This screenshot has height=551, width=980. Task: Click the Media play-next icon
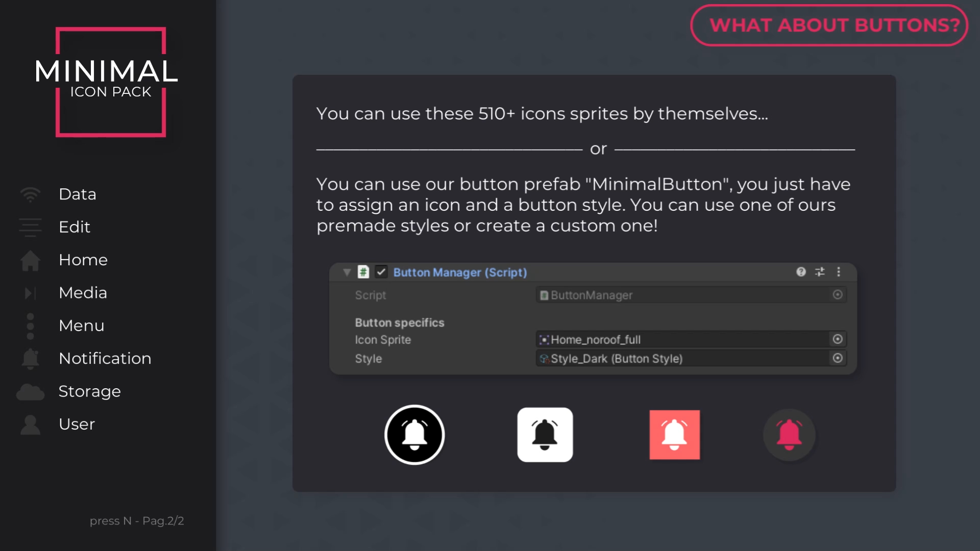pos(30,293)
